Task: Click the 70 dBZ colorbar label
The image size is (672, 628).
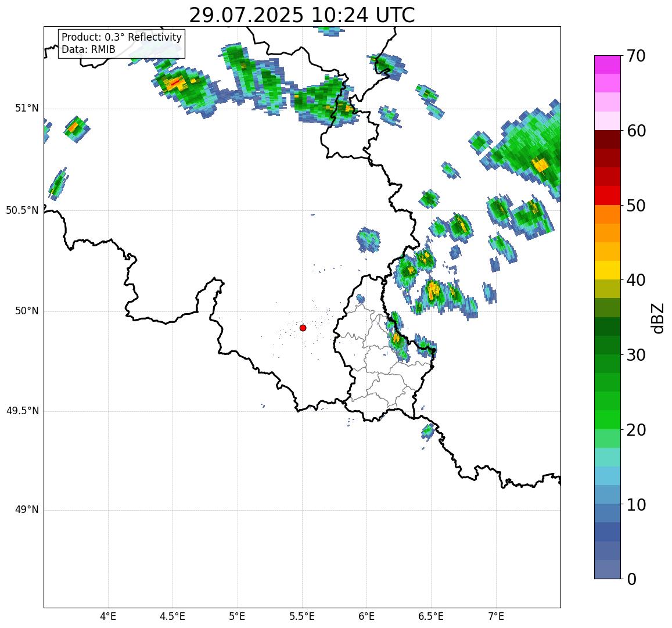Action: [637, 56]
